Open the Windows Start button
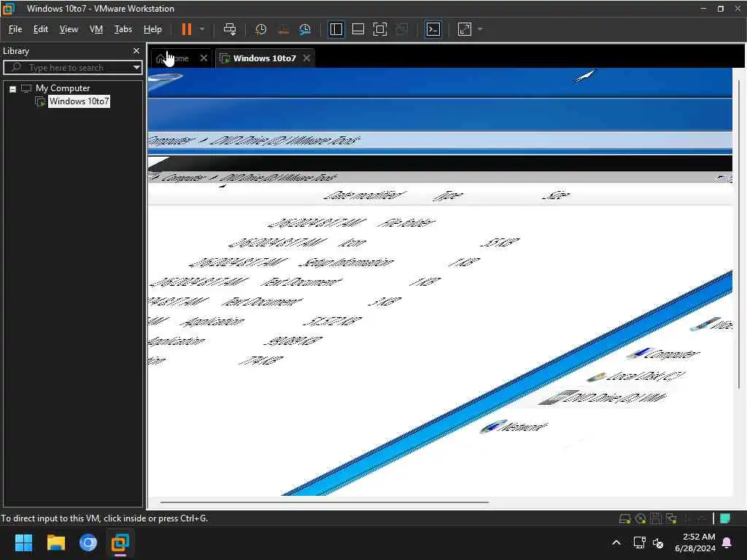747x560 pixels. click(23, 542)
